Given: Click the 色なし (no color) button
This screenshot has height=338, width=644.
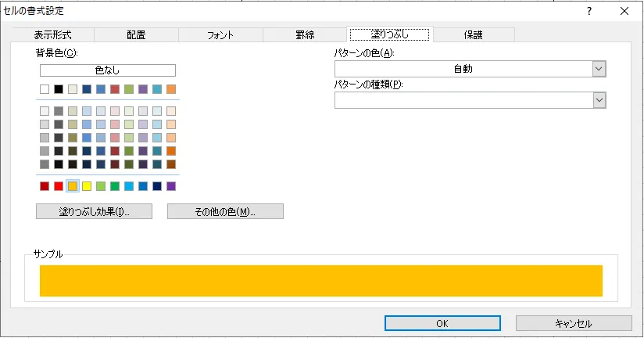Looking at the screenshot, I should click(x=108, y=70).
